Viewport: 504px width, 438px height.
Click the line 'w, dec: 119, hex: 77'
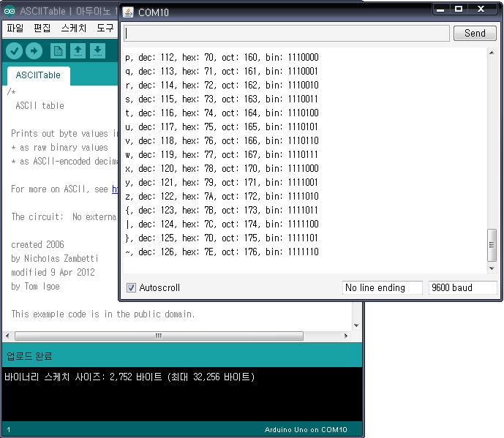222,154
